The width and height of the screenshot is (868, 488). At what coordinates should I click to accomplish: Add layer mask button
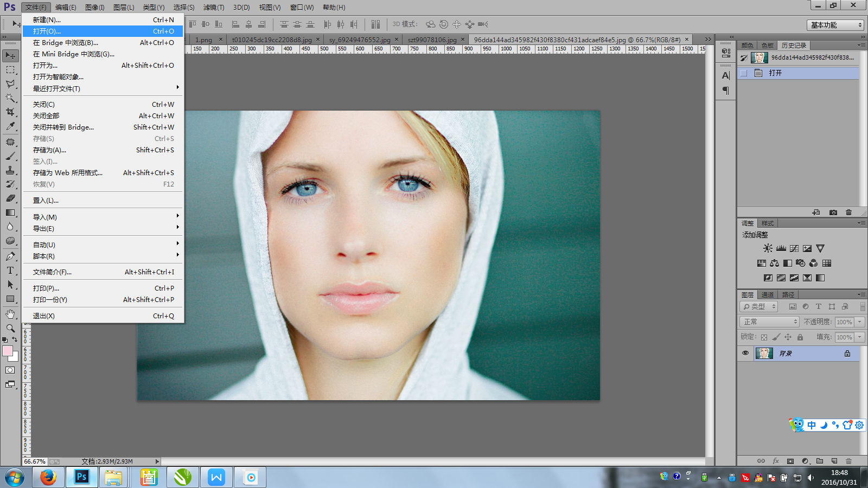pos(790,461)
